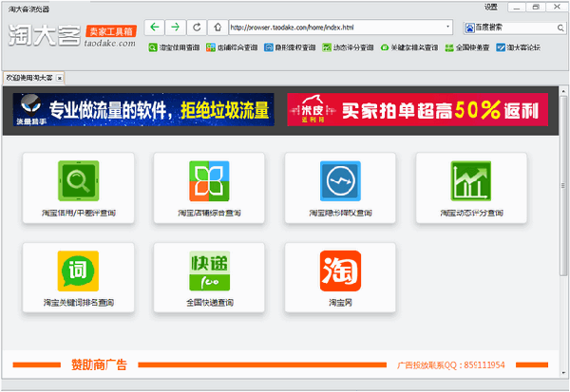Click the 卖家工具箱 orange badge

[111, 31]
